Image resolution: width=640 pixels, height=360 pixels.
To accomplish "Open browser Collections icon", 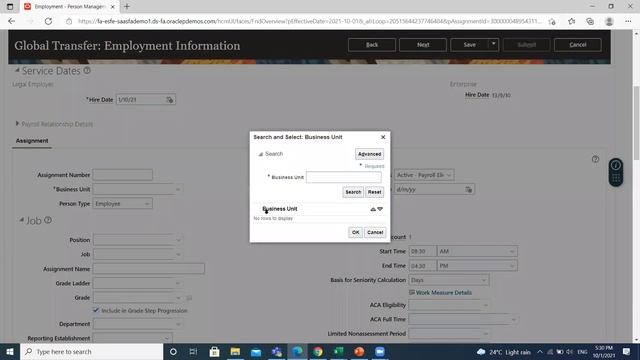I will coord(590,21).
